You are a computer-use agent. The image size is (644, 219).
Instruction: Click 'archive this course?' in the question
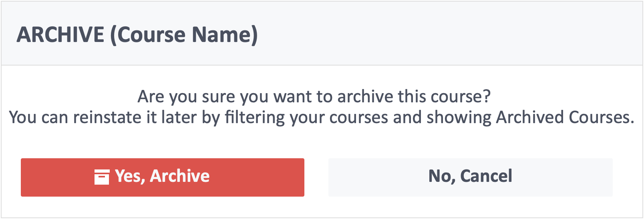tap(414, 97)
